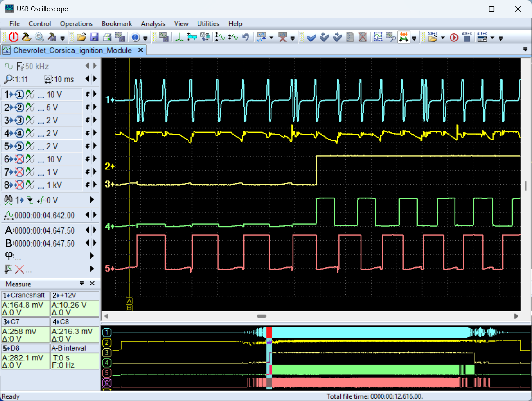Click the A:B+C open script folder icon
Screen dimensions: 532x401
coord(433,37)
